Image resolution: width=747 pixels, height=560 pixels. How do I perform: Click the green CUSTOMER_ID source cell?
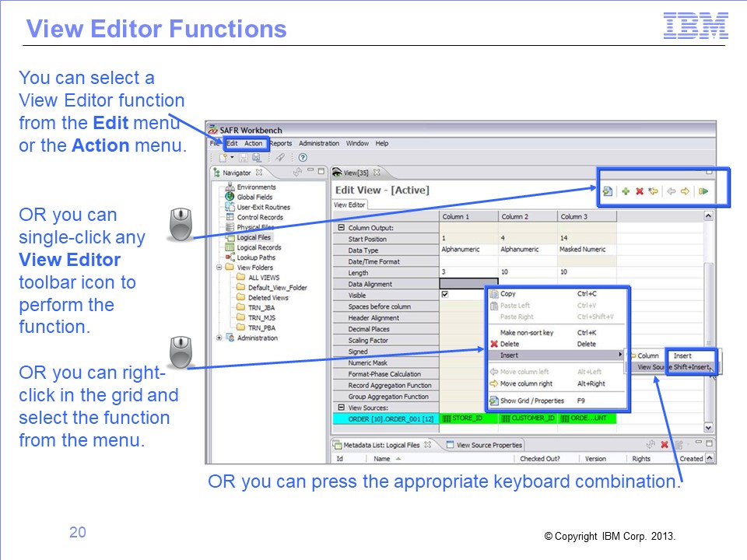528,418
